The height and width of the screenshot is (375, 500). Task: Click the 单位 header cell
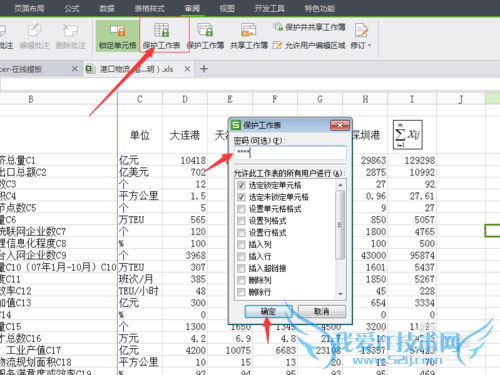[x=140, y=135]
